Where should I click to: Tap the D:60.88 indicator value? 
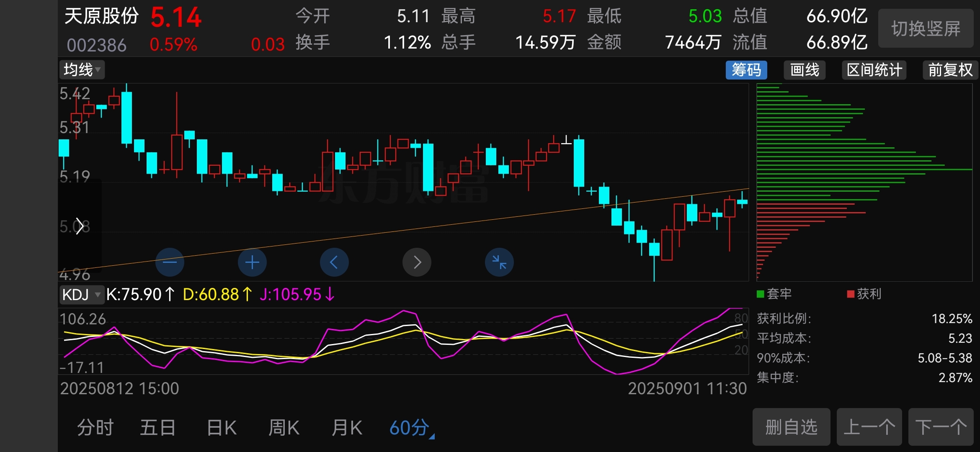pyautogui.click(x=217, y=294)
